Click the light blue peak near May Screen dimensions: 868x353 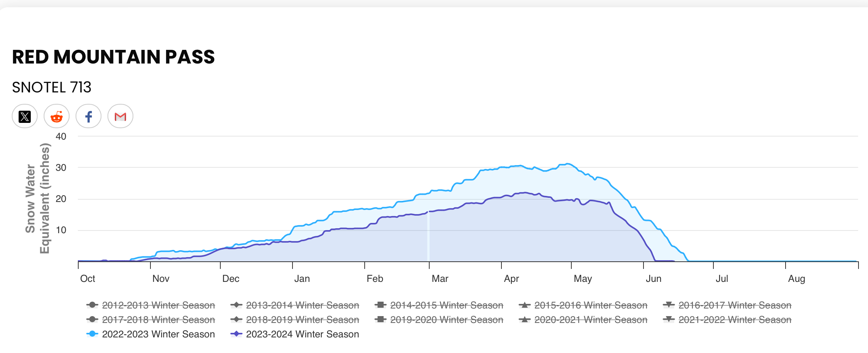pyautogui.click(x=567, y=164)
